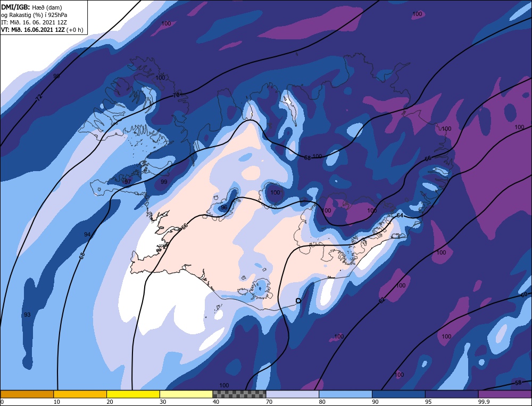This screenshot has width=532, height=406.
Task: Click the dark orange 0–10 legend swatch
Action: (27, 394)
